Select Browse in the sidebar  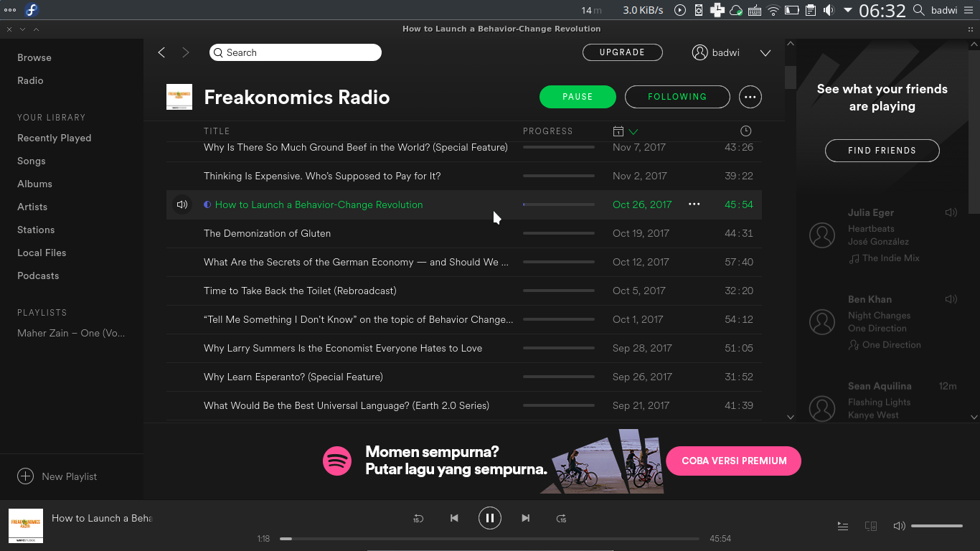point(34,57)
